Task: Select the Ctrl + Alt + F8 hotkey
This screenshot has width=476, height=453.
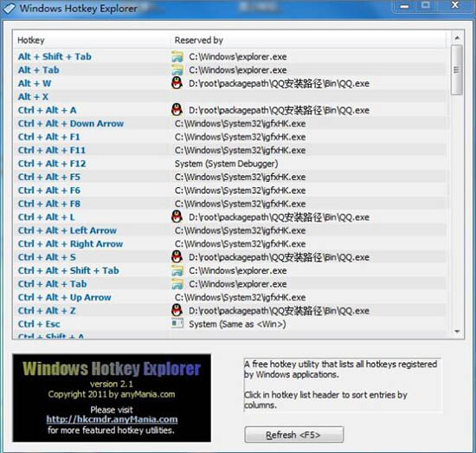Action: point(49,204)
